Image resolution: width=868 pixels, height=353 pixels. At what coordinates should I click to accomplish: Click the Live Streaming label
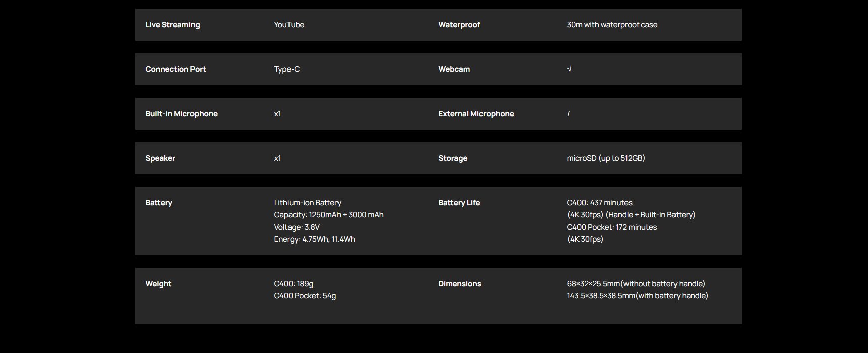172,25
